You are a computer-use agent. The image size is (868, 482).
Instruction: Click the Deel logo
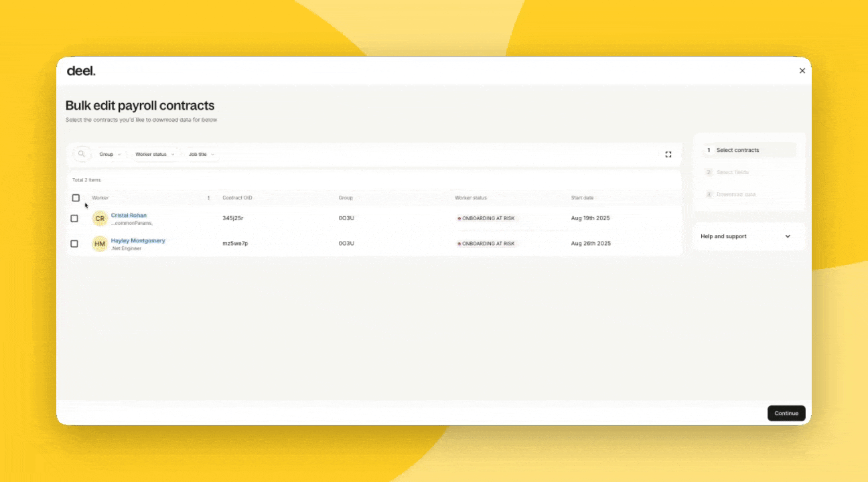point(81,71)
